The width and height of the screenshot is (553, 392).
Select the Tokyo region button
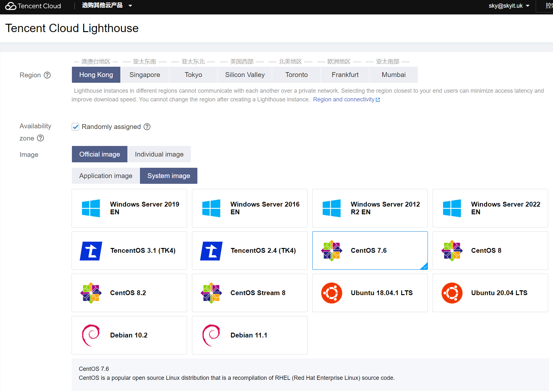[193, 75]
